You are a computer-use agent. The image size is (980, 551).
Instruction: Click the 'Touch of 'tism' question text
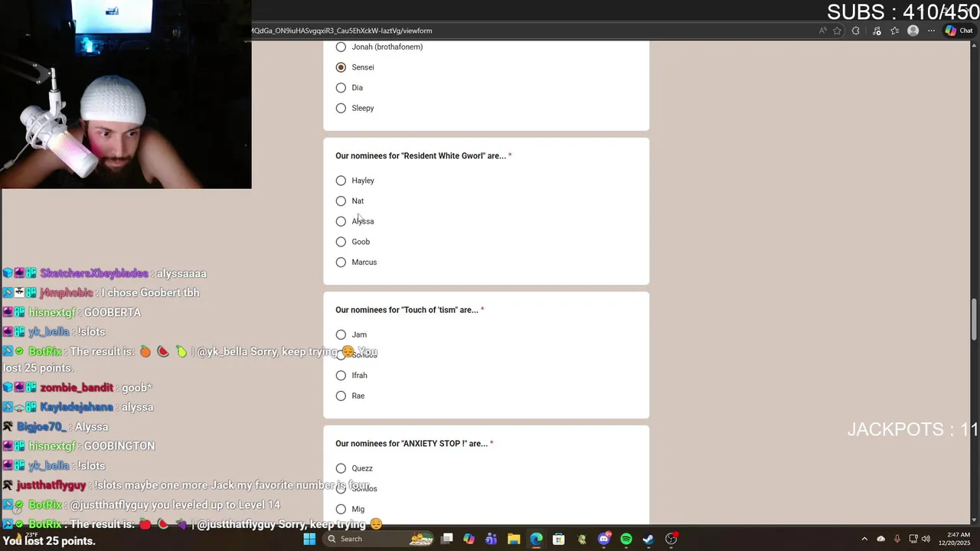pos(407,310)
